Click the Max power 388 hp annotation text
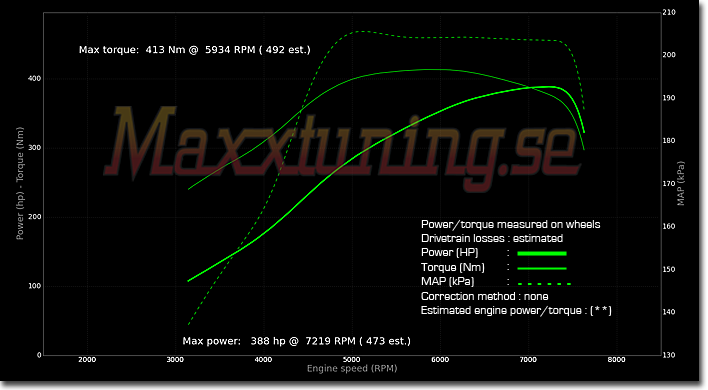 pyautogui.click(x=297, y=341)
